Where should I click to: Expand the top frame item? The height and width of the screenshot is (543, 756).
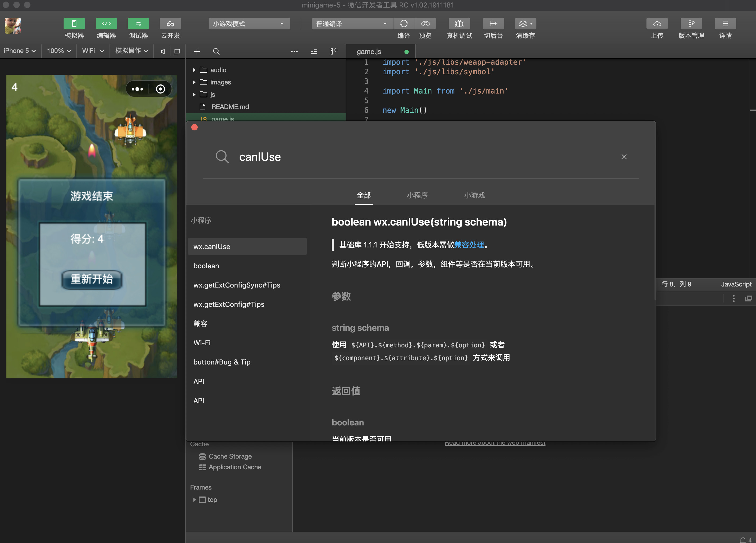point(195,500)
